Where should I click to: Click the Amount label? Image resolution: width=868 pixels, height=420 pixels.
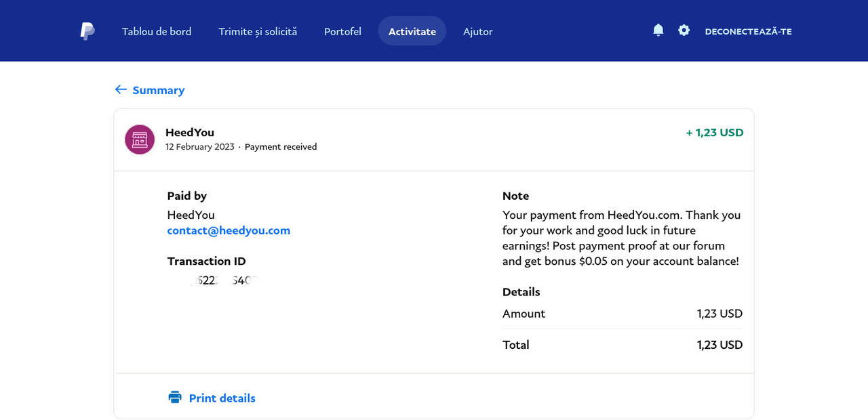524,314
